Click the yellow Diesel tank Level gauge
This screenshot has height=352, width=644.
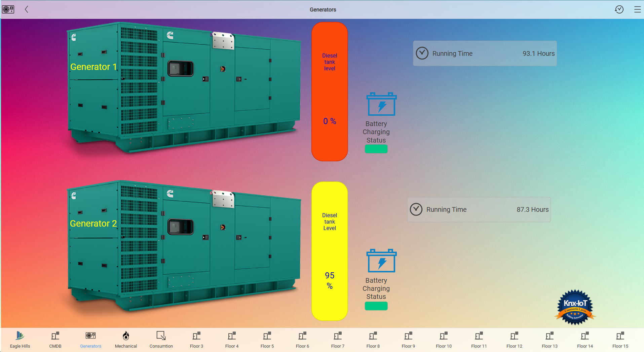[x=330, y=251]
